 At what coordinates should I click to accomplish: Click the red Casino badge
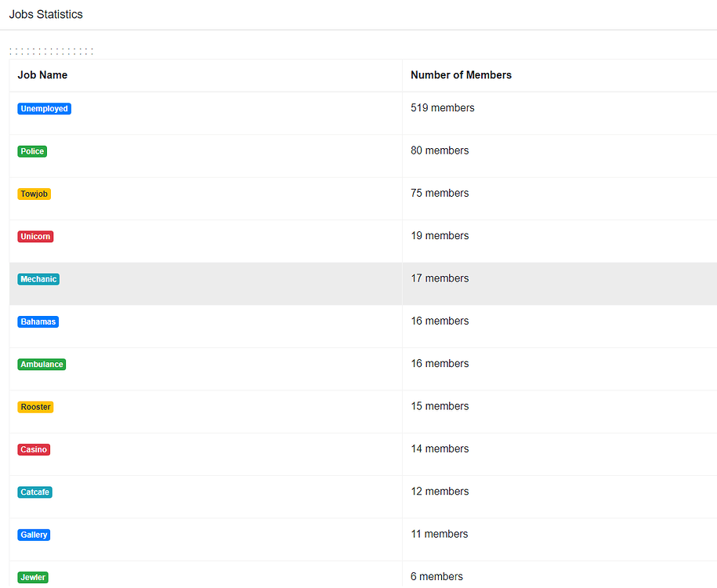pyautogui.click(x=33, y=449)
